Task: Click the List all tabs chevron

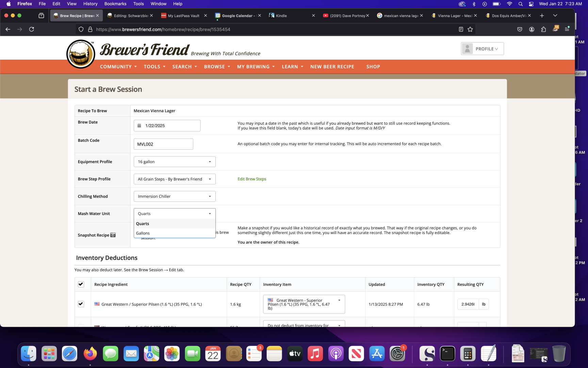Action: pos(555,16)
